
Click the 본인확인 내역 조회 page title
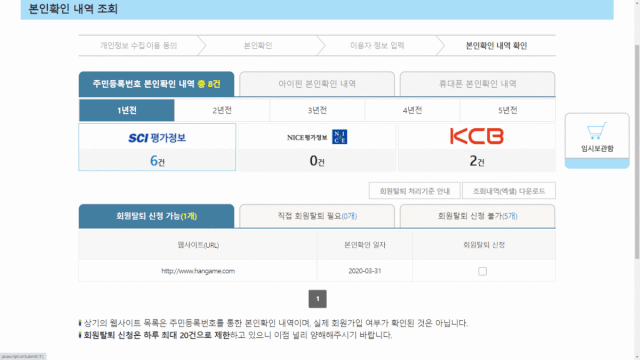click(x=73, y=9)
